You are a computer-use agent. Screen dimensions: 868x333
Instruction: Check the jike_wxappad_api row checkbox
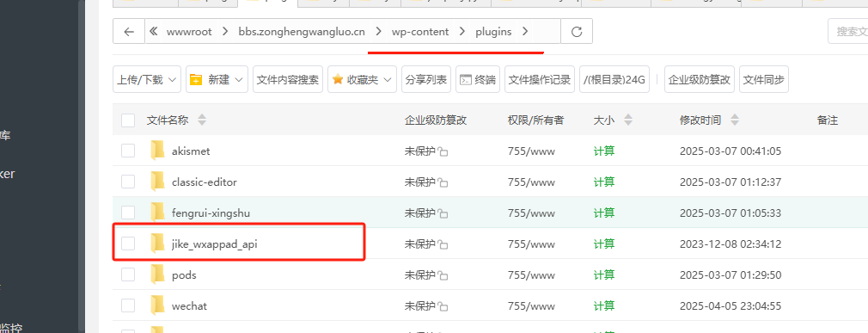tap(128, 244)
